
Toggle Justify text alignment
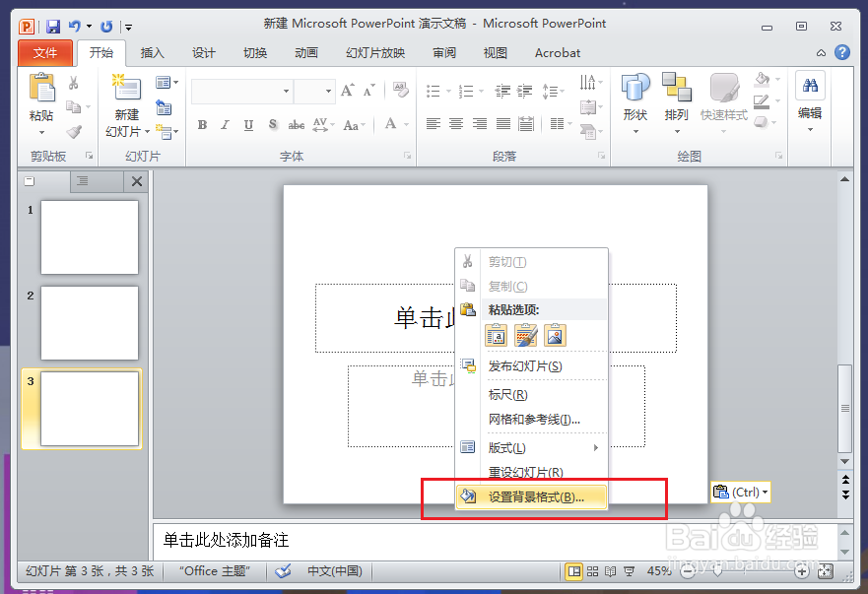click(x=503, y=124)
